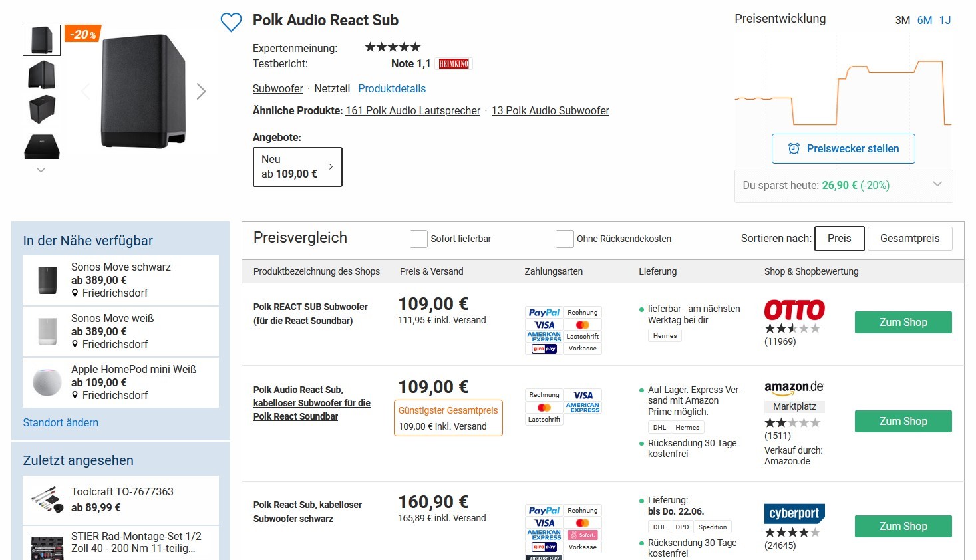Enable the Sofort lieferbar checkbox
Image resolution: width=976 pixels, height=560 pixels.
418,239
